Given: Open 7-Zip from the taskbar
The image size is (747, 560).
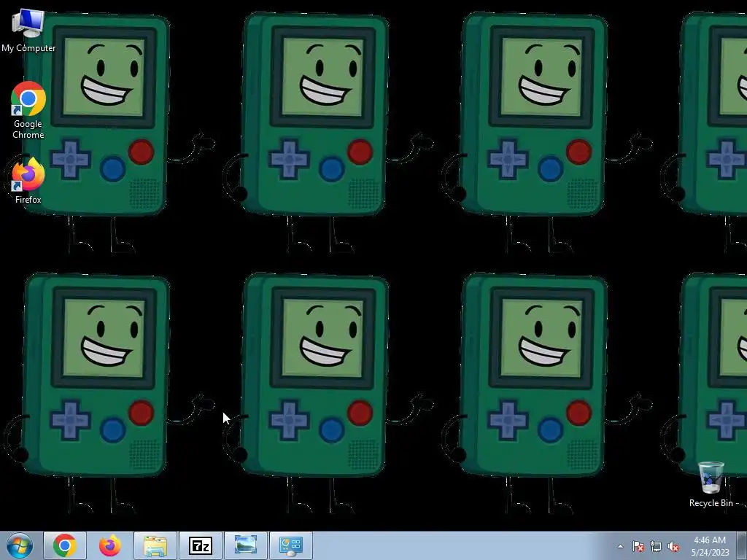Looking at the screenshot, I should tap(201, 545).
